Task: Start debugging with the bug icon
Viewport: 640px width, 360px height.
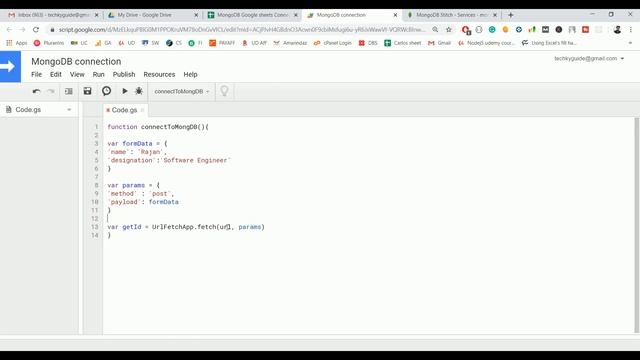Action: click(x=139, y=91)
